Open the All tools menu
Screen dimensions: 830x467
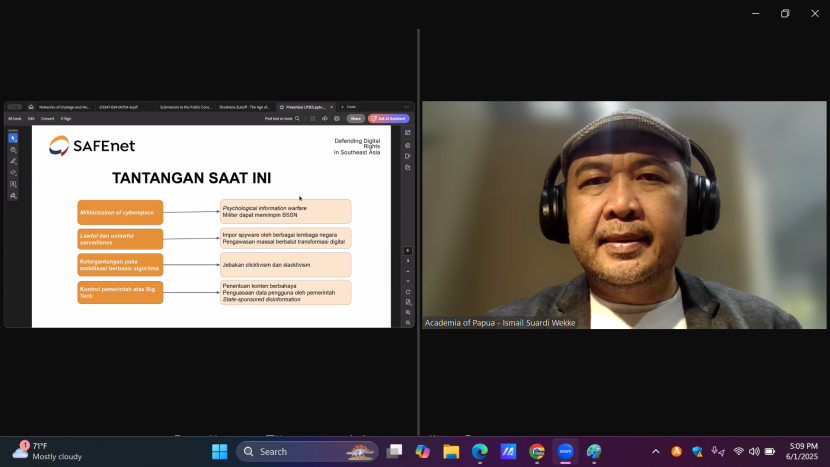click(x=15, y=118)
